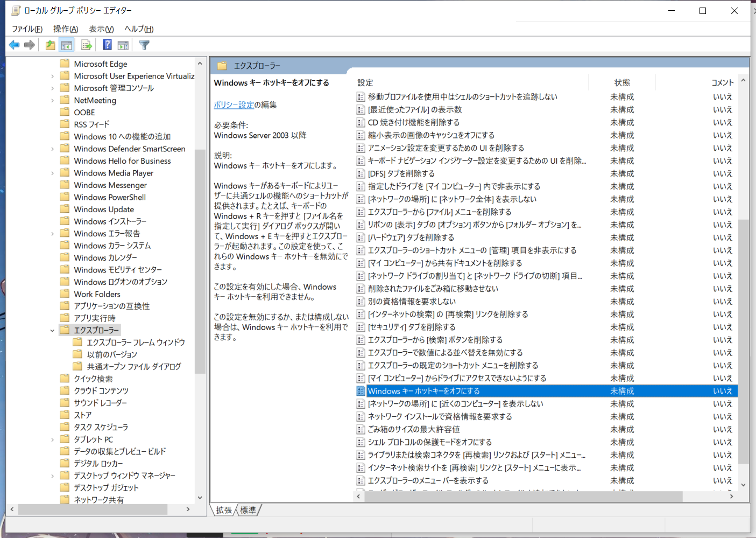Expand the Microsoft 管理コンソール node

coord(52,88)
